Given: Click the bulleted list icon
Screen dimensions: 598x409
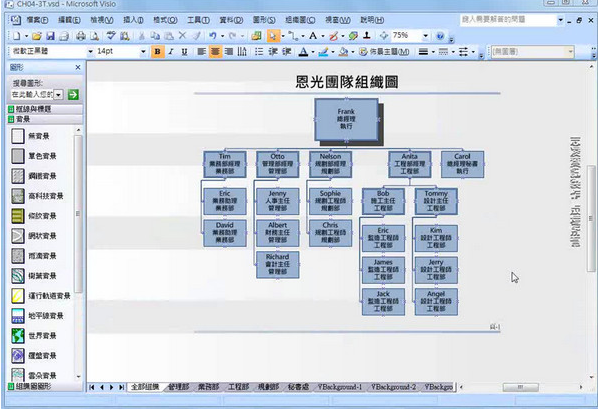Looking at the screenshot, I should 259,52.
